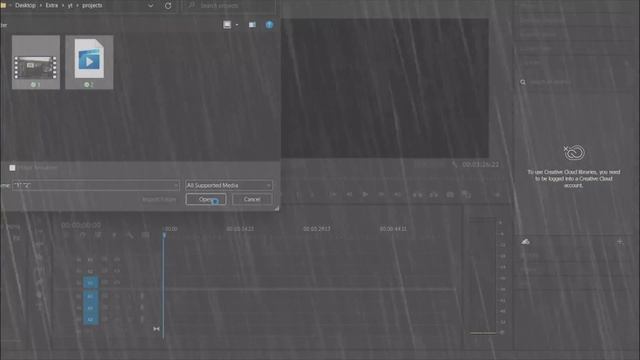640x360 pixels.
Task: Click the Program monitor duration timecode 00:03:26:22
Action: click(480, 164)
